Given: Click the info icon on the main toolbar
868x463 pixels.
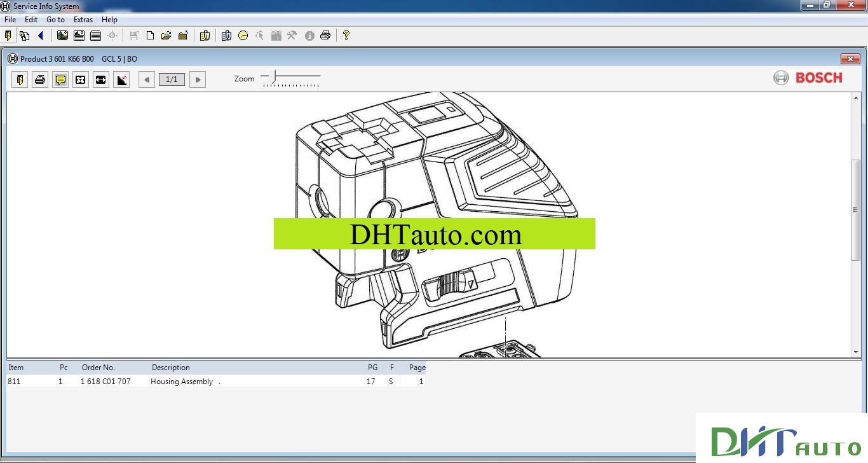Looking at the screenshot, I should pyautogui.click(x=309, y=36).
